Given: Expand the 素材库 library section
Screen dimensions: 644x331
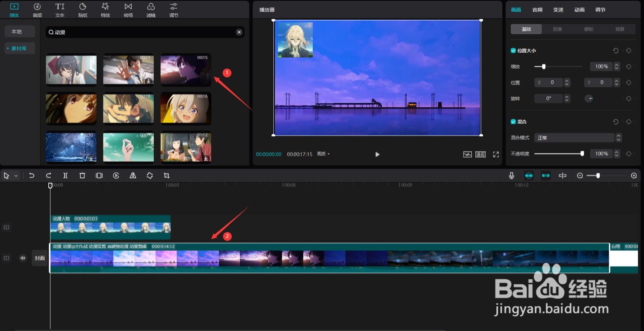Looking at the screenshot, I should tap(19, 48).
